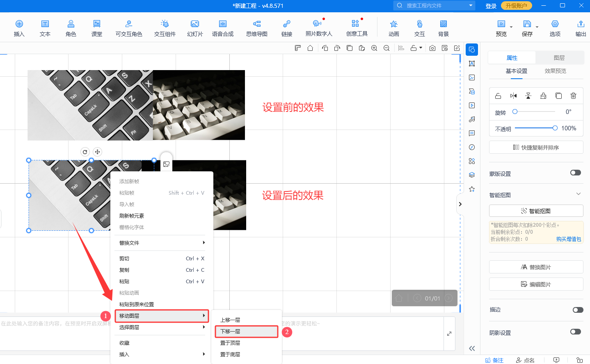Open the lock icon dropdown in the toolbar
This screenshot has height=364, width=590.
[x=419, y=48]
